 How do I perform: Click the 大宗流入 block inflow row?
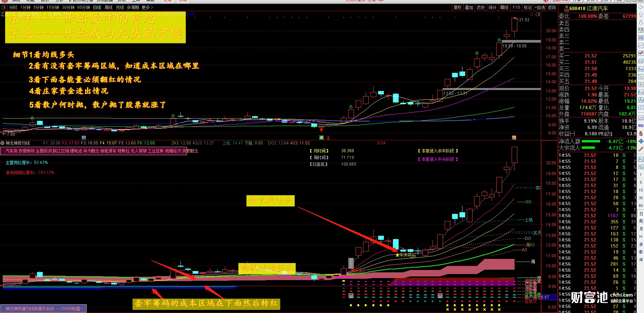[x=597, y=148]
